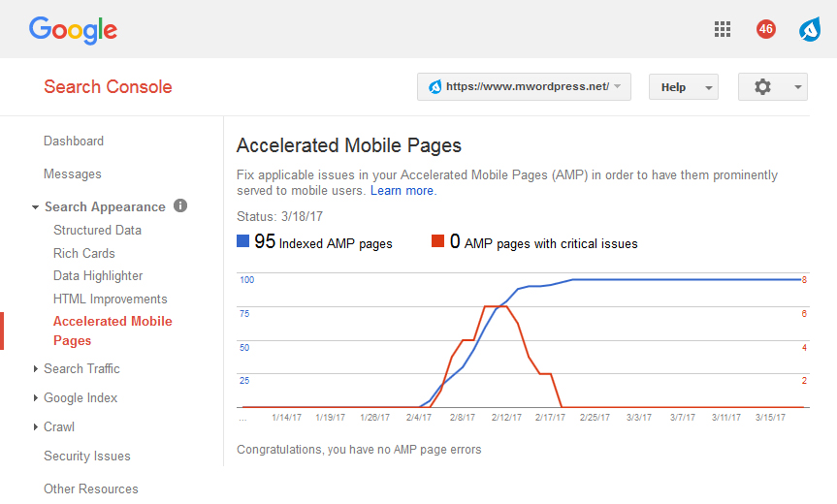Open the site selector for mwordpress.net
The width and height of the screenshot is (837, 504).
[524, 86]
